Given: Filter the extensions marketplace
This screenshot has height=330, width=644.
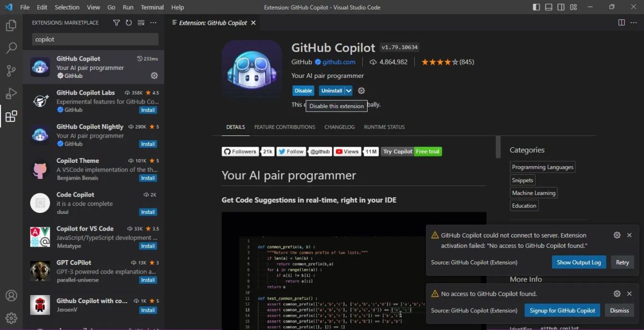Looking at the screenshot, I should (116, 23).
